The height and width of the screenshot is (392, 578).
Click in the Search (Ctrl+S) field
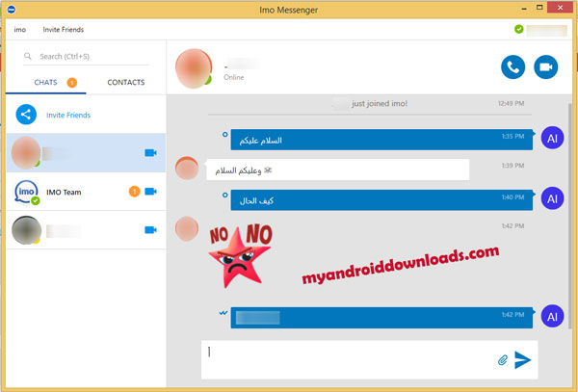tap(87, 57)
